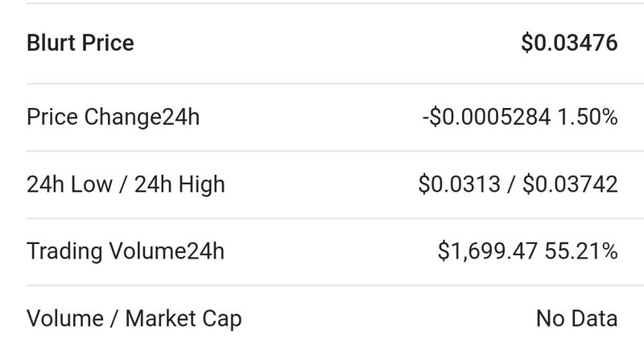Click the "24h High" text in label
644x352 pixels.
(180, 184)
